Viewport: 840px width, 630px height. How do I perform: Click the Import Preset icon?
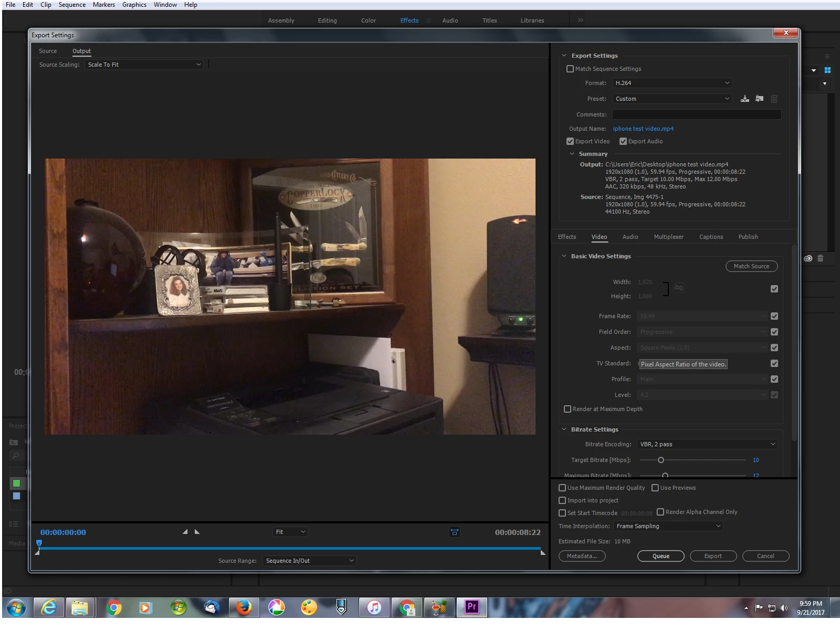[x=759, y=99]
